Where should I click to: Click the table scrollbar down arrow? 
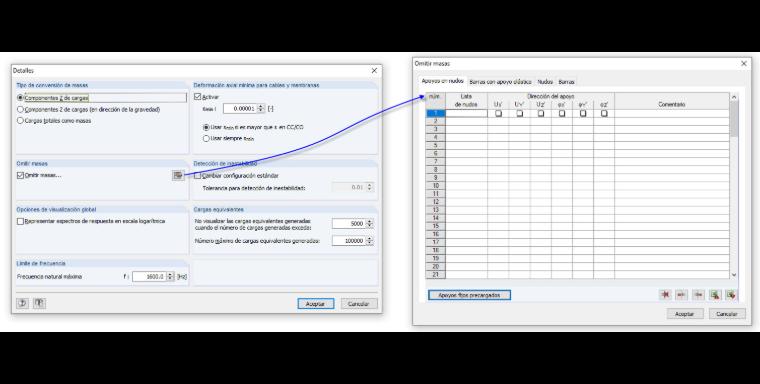(733, 275)
